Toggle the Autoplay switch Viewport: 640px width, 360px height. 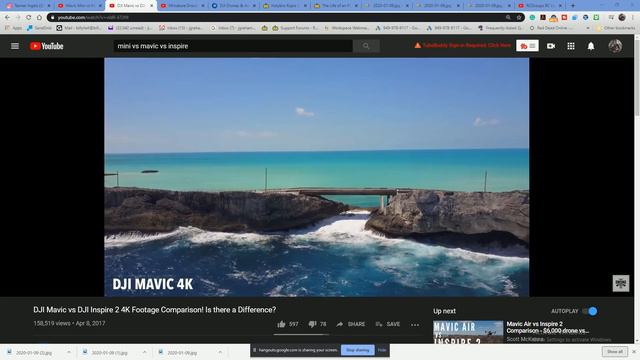(590, 311)
